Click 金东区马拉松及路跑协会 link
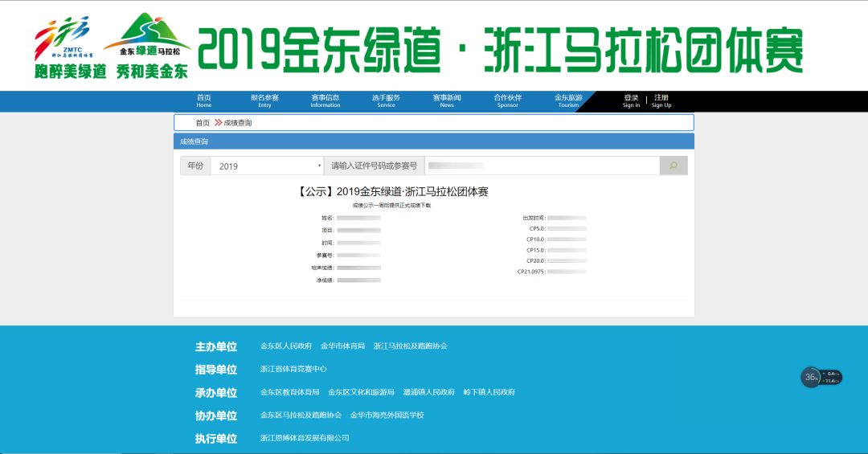Image resolution: width=868 pixels, height=454 pixels. point(301,415)
